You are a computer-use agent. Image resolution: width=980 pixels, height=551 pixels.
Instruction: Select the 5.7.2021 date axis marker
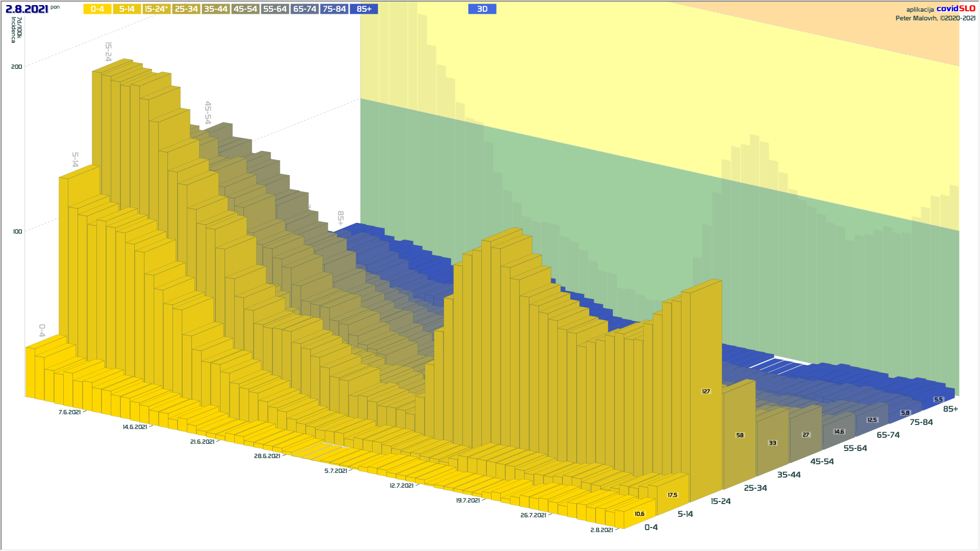click(x=335, y=471)
